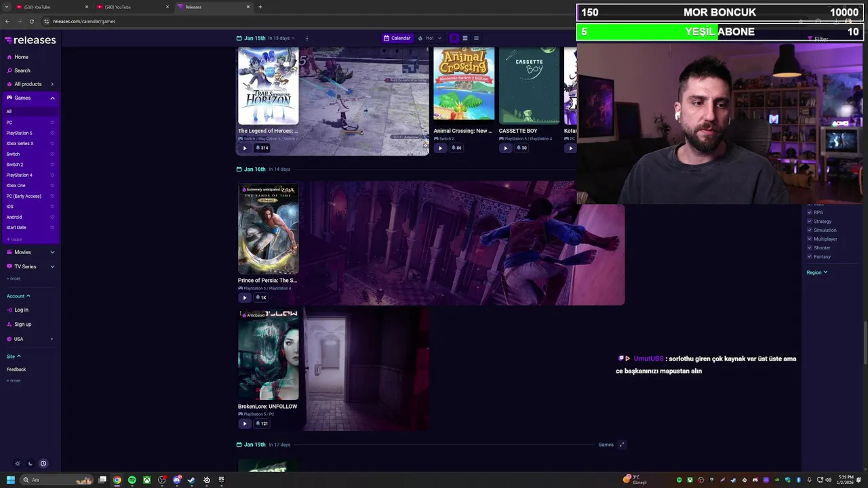This screenshot has width=868, height=488.
Task: Toggle the heart beside iOS
Action: 52,207
